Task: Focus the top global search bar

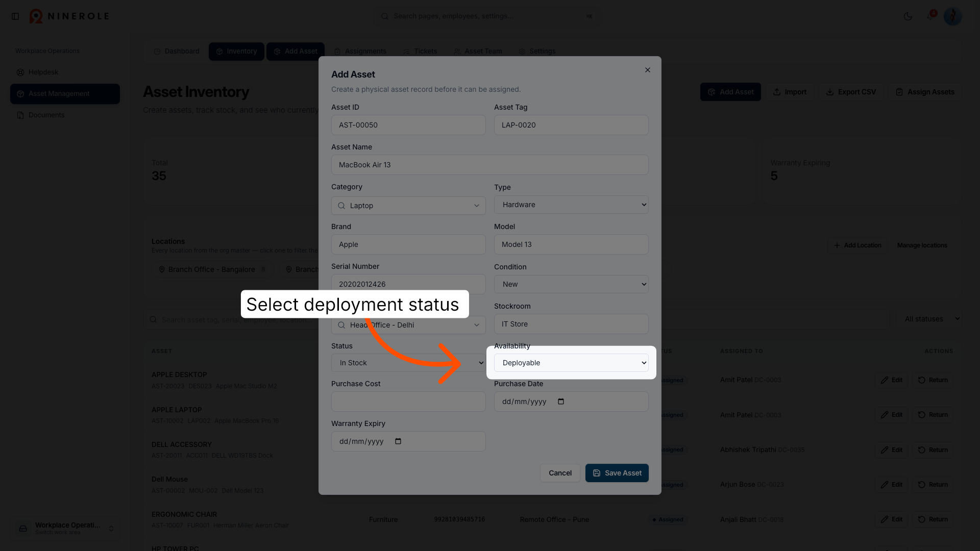Action: point(487,16)
